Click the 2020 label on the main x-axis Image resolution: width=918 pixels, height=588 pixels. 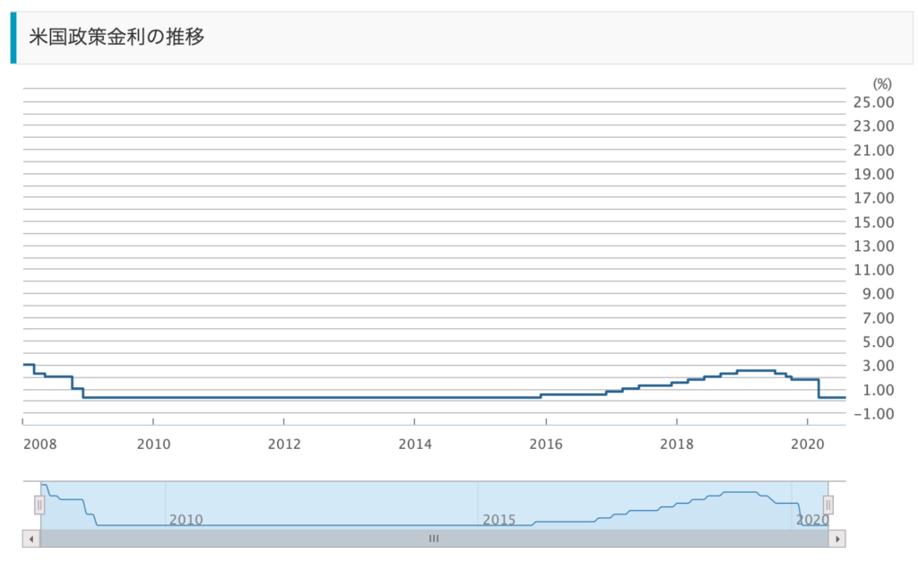pos(807,443)
